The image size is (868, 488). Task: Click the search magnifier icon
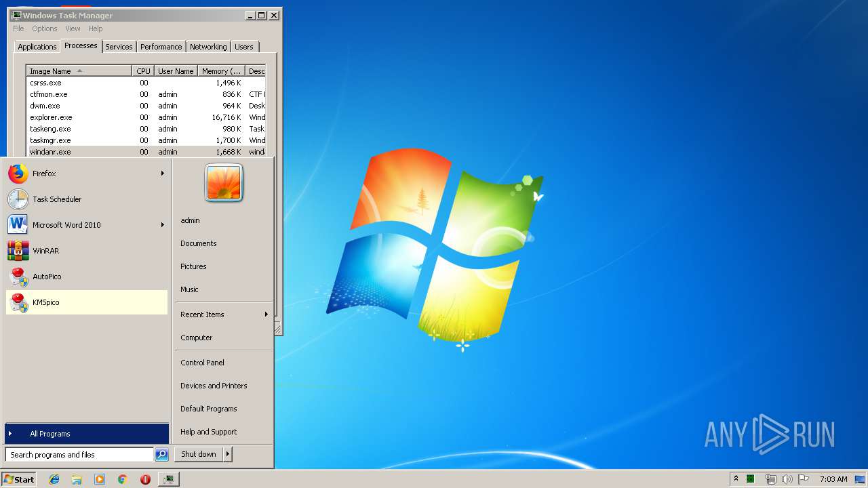[x=161, y=455]
